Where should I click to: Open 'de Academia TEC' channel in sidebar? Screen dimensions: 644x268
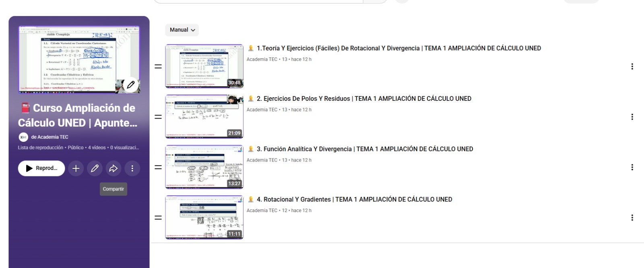50,137
